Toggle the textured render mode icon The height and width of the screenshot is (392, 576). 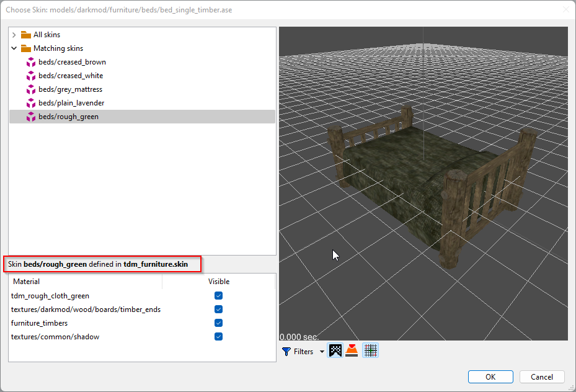click(335, 351)
